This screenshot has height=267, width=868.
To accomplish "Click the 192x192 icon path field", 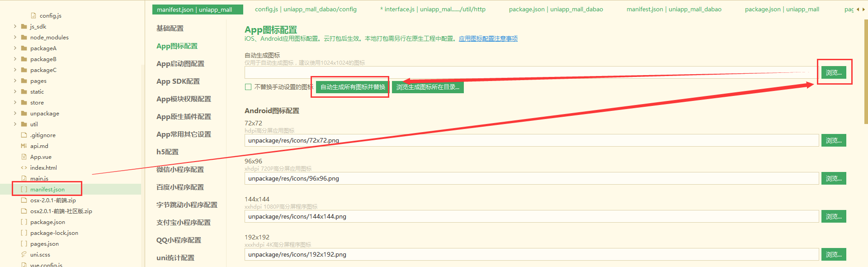I will point(532,254).
